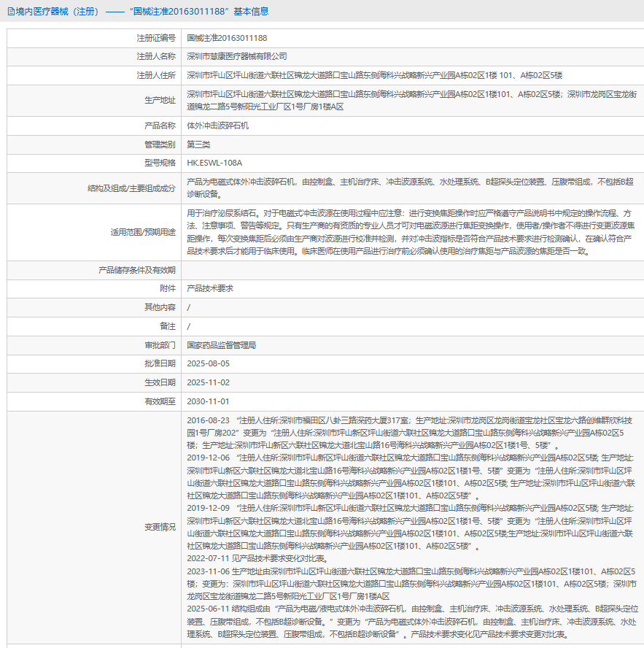Click the change entry dated 2023-11-06
Screen dimensions: 644x648
[411, 584]
